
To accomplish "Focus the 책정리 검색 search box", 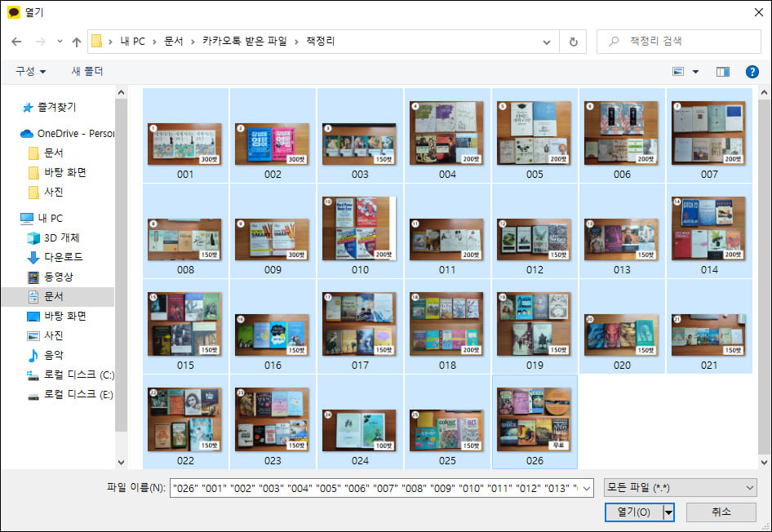I will point(678,42).
